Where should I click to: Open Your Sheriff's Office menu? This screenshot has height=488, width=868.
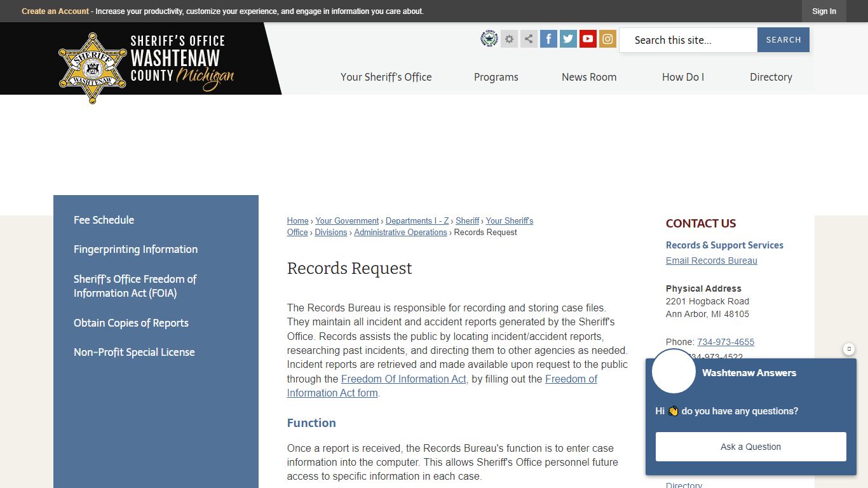[386, 77]
